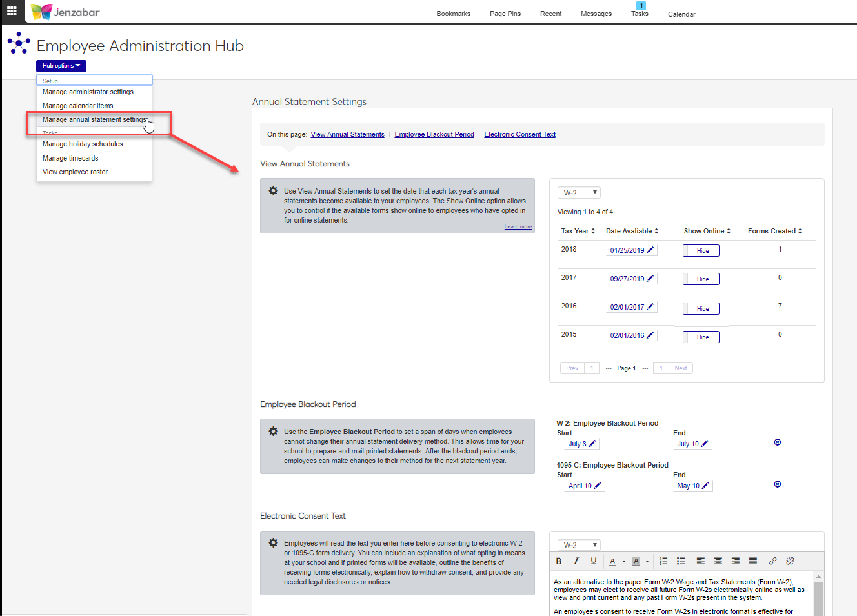Open the Hub options dropdown

61,66
